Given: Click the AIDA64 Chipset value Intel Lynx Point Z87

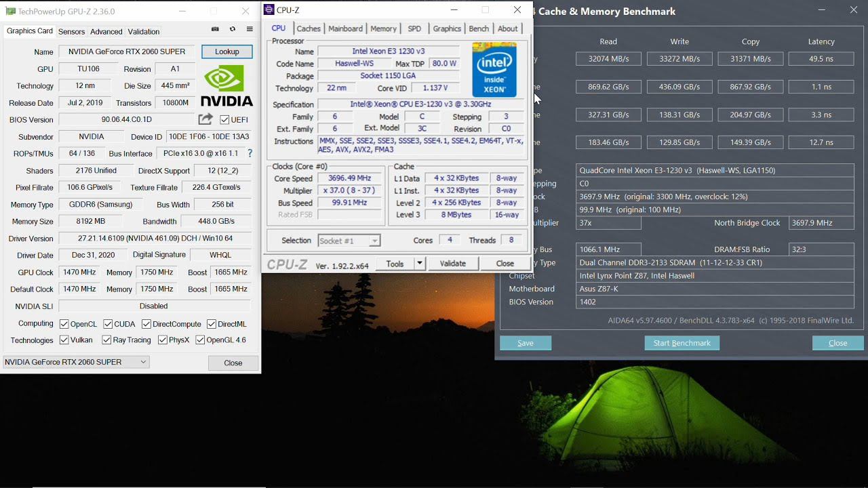Looking at the screenshot, I should (715, 276).
